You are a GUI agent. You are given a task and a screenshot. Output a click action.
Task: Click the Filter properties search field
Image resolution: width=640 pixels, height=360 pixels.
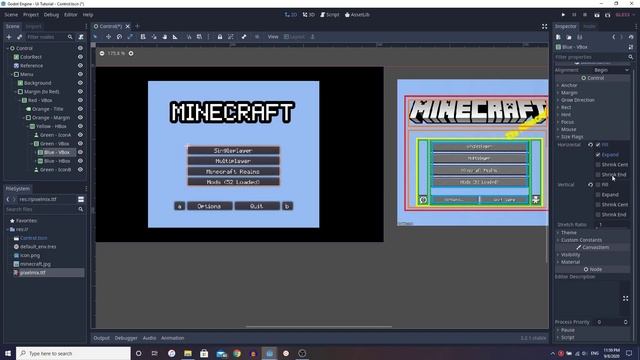tap(594, 57)
